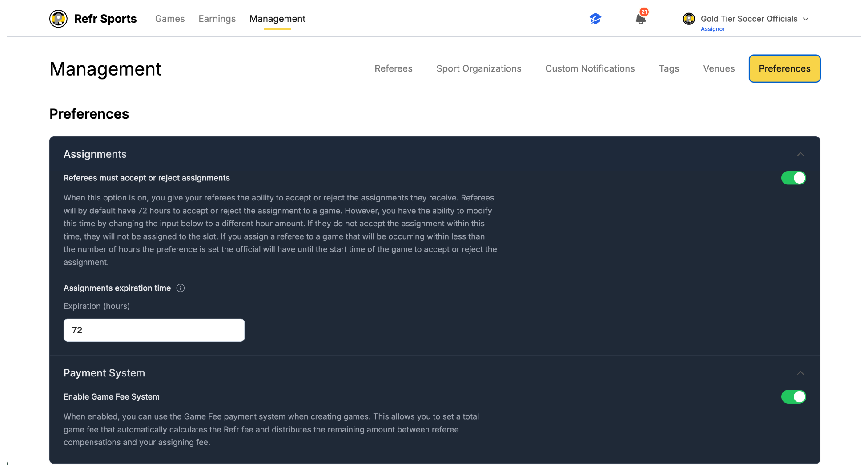The width and height of the screenshot is (868, 472).
Task: Click the Assignor role label
Action: (713, 29)
